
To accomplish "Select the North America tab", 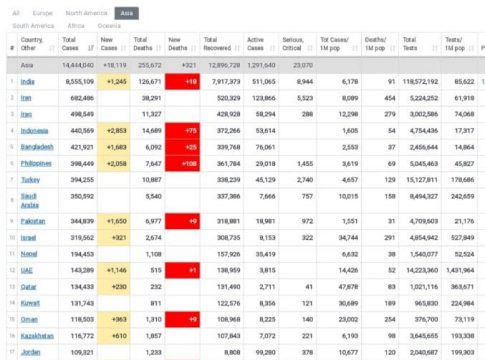I will tap(86, 13).
